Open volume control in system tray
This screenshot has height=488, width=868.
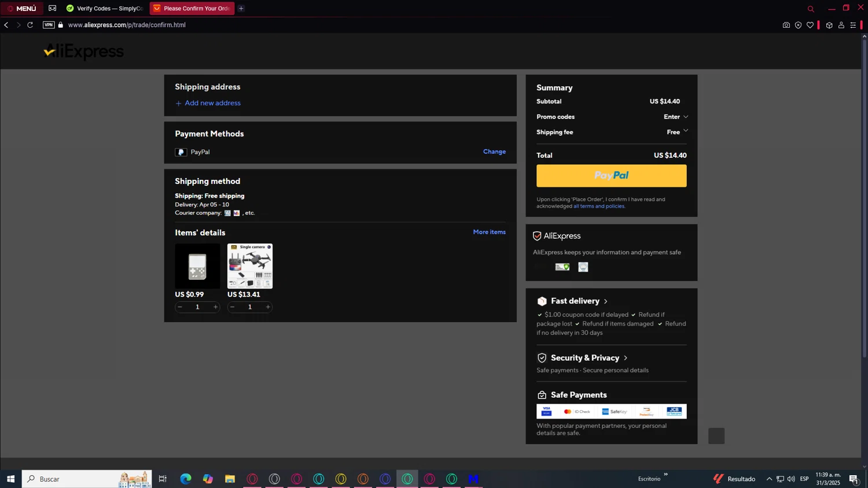click(x=791, y=479)
